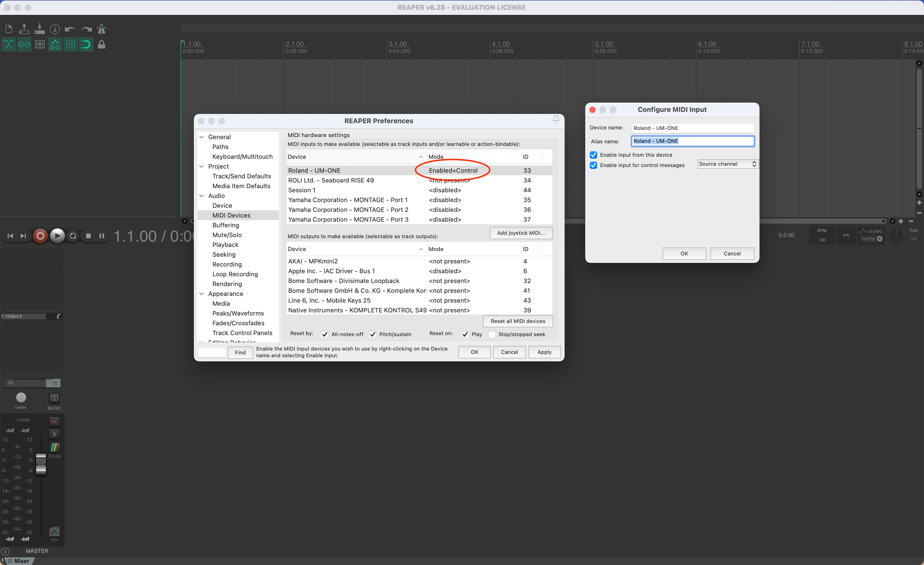Image resolution: width=924 pixels, height=565 pixels.
Task: Uncheck Enable input from this device
Action: [593, 155]
